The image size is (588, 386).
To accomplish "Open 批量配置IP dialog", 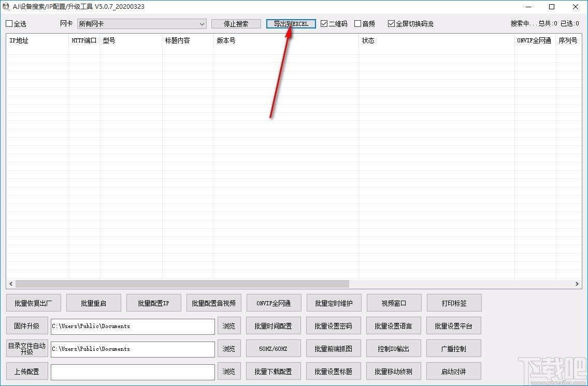I will 154,303.
